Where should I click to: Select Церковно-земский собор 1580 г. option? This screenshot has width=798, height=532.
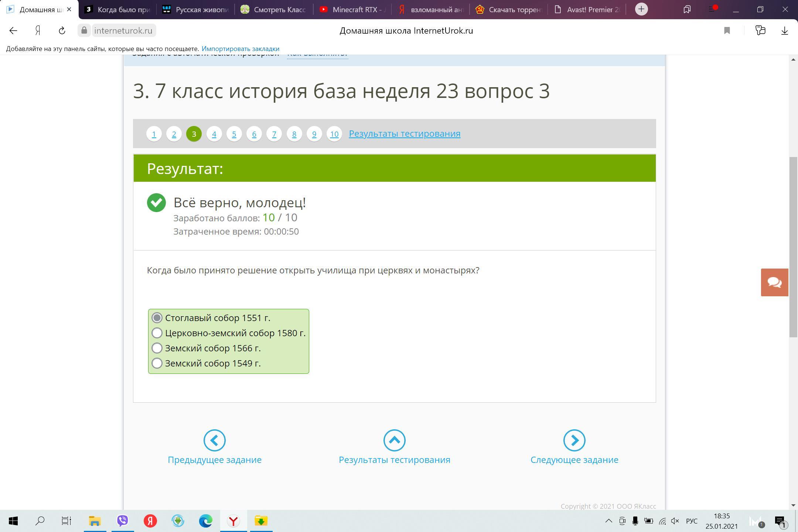pyautogui.click(x=157, y=333)
